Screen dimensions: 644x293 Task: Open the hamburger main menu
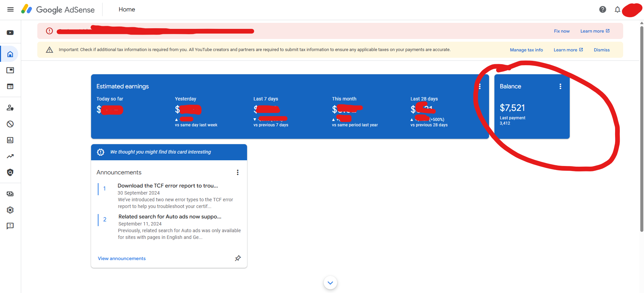coord(10,9)
